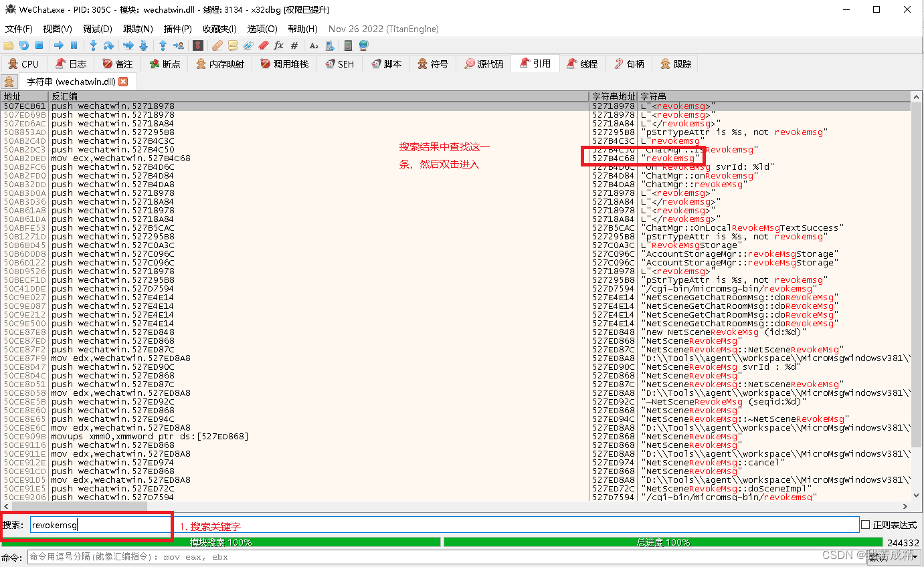Click the pause execution icon
Image resolution: width=924 pixels, height=567 pixels.
74,45
